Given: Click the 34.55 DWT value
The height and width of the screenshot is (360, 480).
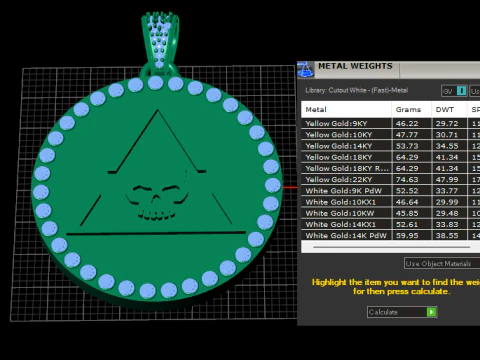Looking at the screenshot, I should [447, 146].
